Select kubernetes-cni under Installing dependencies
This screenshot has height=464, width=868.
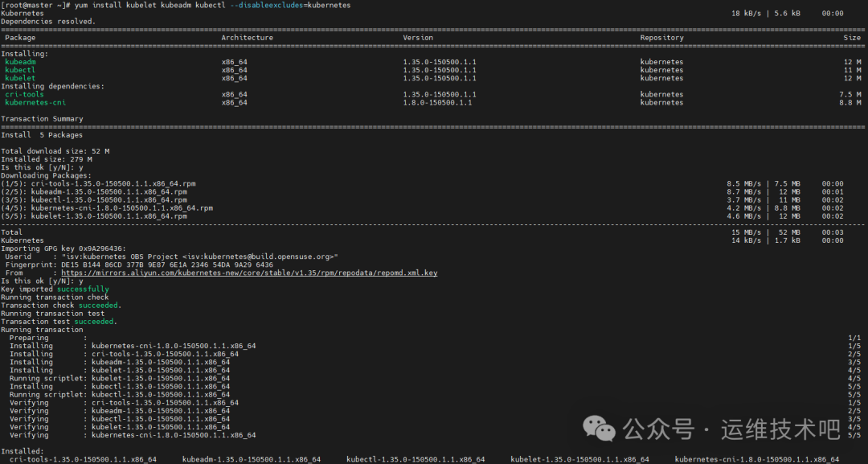point(35,102)
